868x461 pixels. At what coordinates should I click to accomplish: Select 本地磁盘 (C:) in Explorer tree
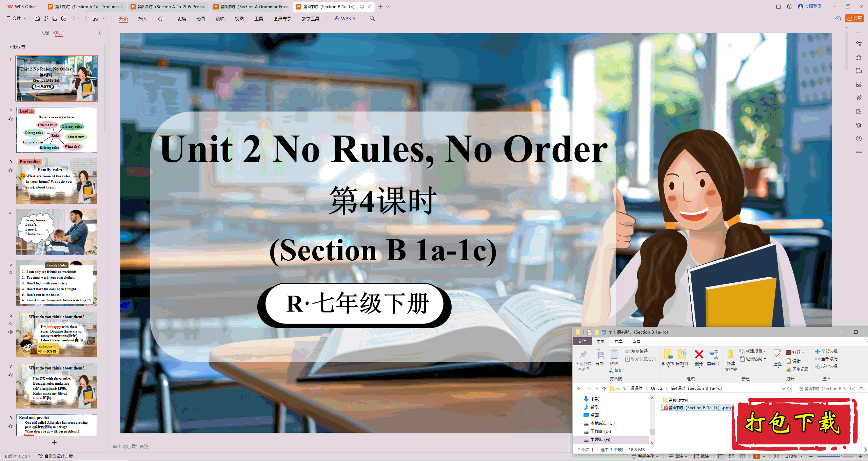pos(599,423)
